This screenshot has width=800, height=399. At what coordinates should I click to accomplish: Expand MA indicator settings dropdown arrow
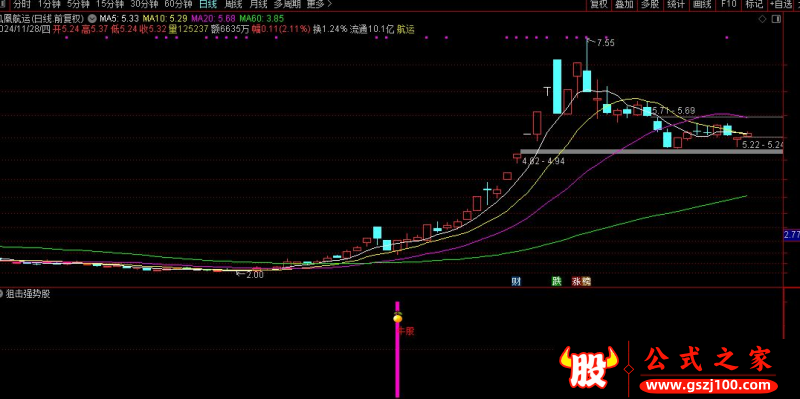pyautogui.click(x=91, y=16)
